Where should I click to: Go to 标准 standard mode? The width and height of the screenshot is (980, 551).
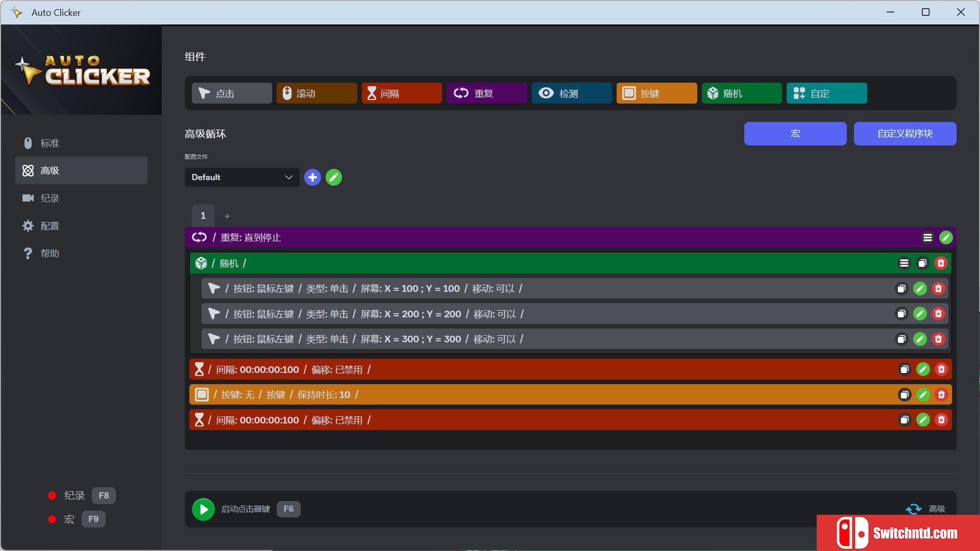click(x=82, y=143)
